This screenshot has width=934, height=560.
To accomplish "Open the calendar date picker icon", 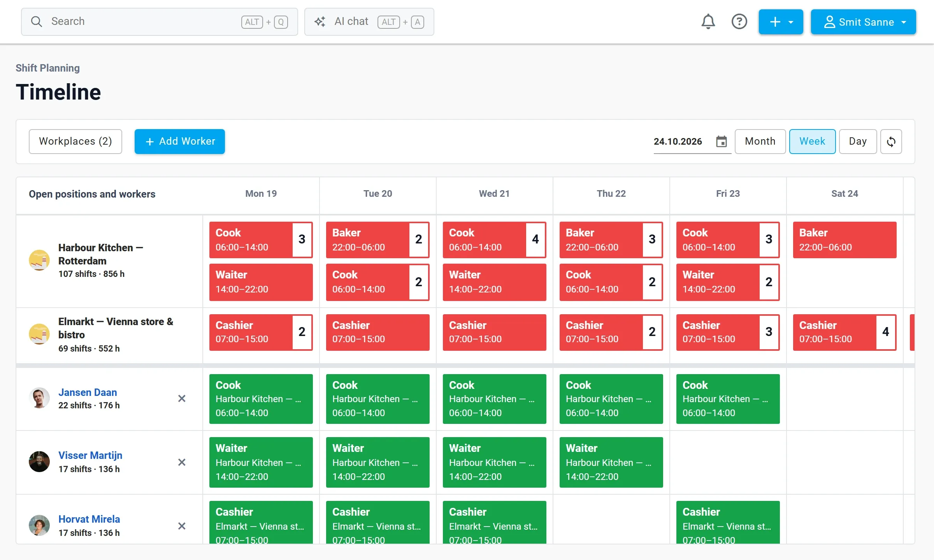I will tap(721, 141).
